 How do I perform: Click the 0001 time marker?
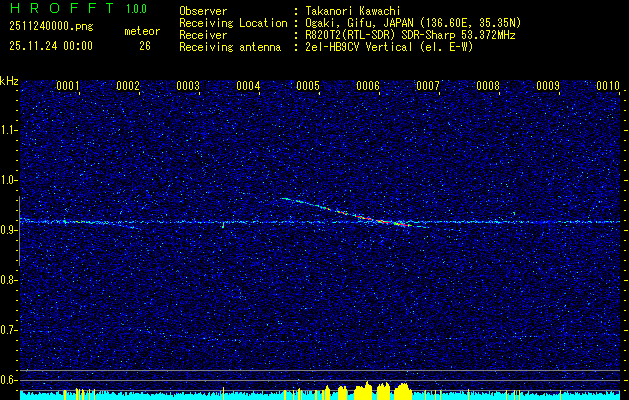(x=68, y=86)
